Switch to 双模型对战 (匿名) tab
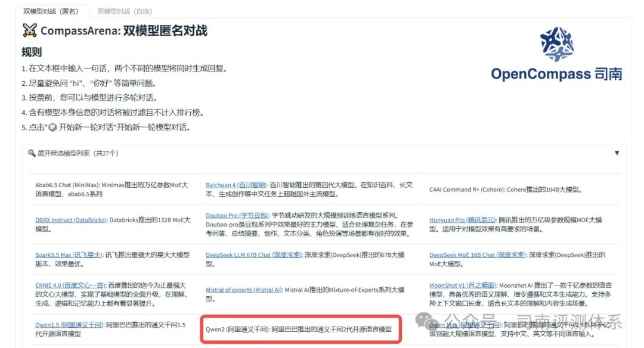The width and height of the screenshot is (644, 348). click(x=51, y=11)
